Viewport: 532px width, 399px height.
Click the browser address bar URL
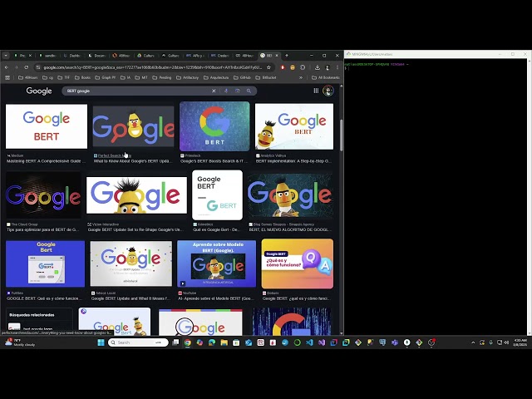153,67
